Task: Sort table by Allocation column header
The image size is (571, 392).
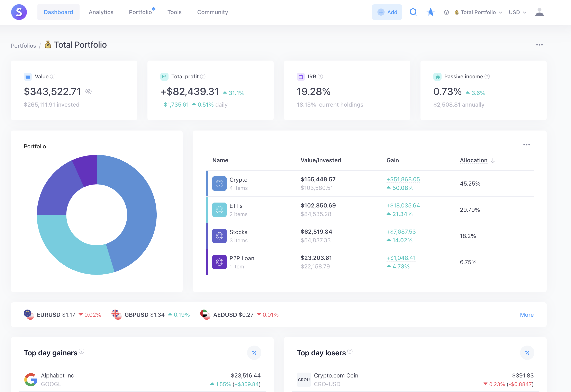Action: pyautogui.click(x=473, y=160)
